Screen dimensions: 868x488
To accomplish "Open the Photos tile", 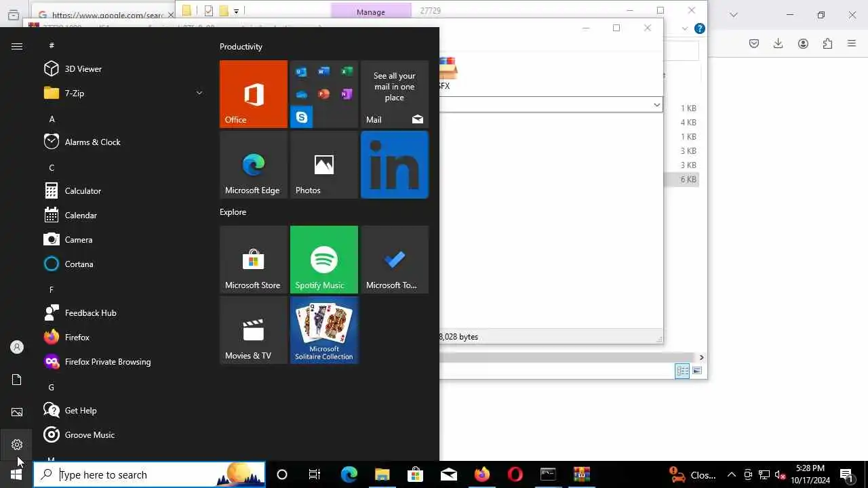I will (324, 165).
